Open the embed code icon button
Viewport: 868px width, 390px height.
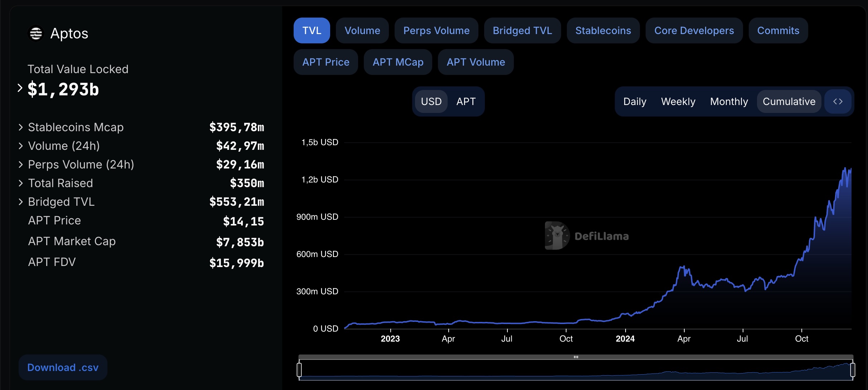coord(838,101)
